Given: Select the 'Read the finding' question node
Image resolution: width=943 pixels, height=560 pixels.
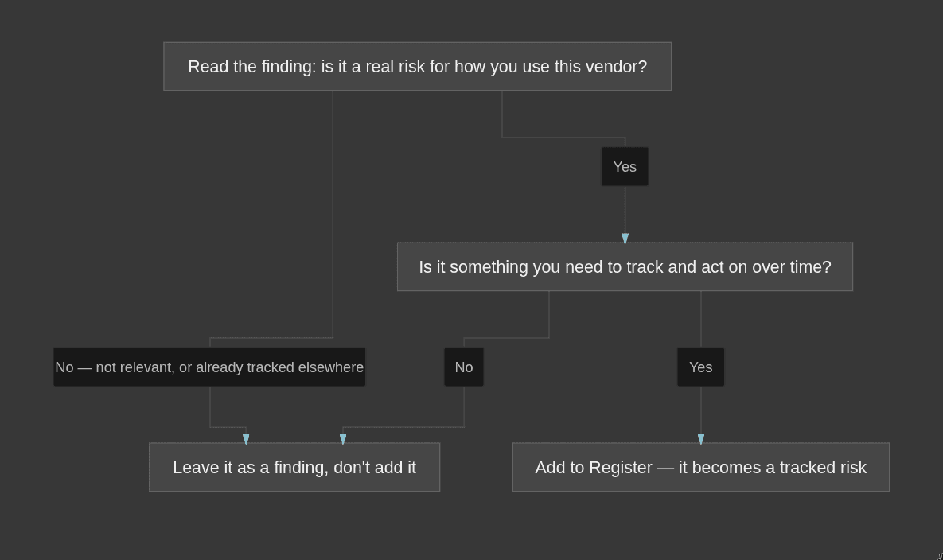Looking at the screenshot, I should (x=417, y=67).
